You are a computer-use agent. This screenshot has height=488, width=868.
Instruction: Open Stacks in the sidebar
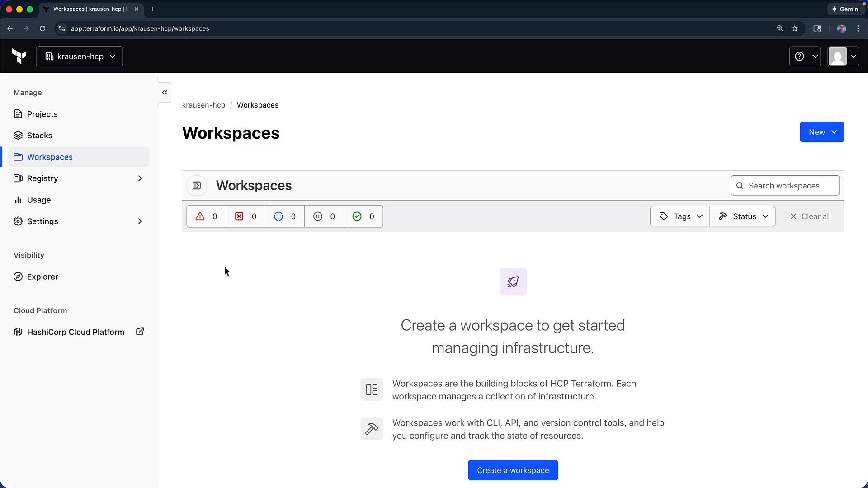pos(79,136)
